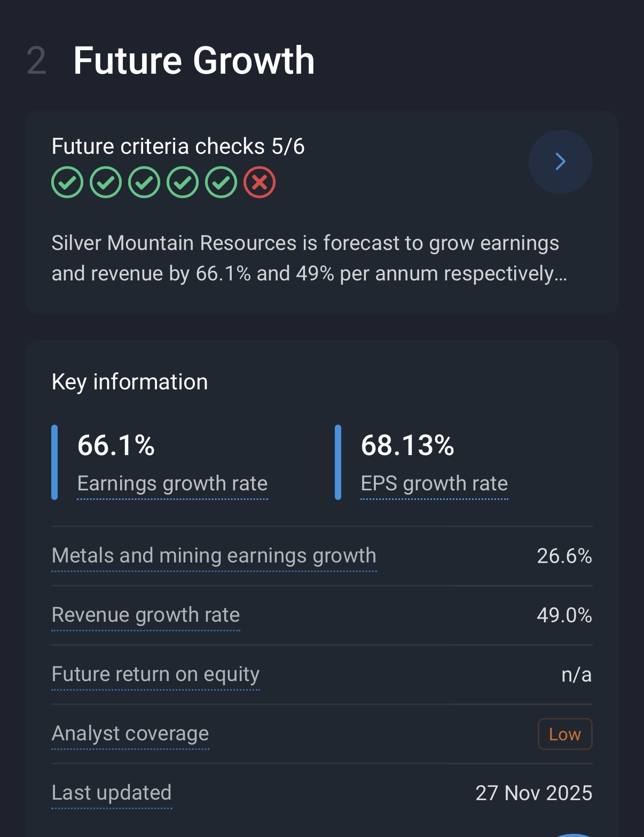Click the Last updated label
This screenshot has height=837, width=644.
coord(111,793)
